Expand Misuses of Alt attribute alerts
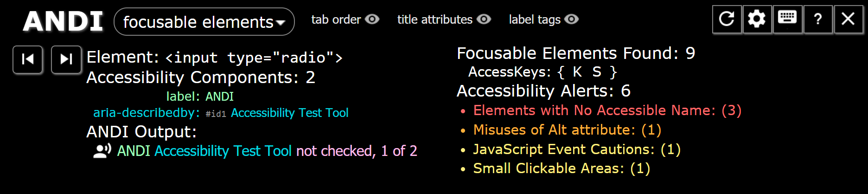The width and height of the screenshot is (868, 194). pos(567,130)
